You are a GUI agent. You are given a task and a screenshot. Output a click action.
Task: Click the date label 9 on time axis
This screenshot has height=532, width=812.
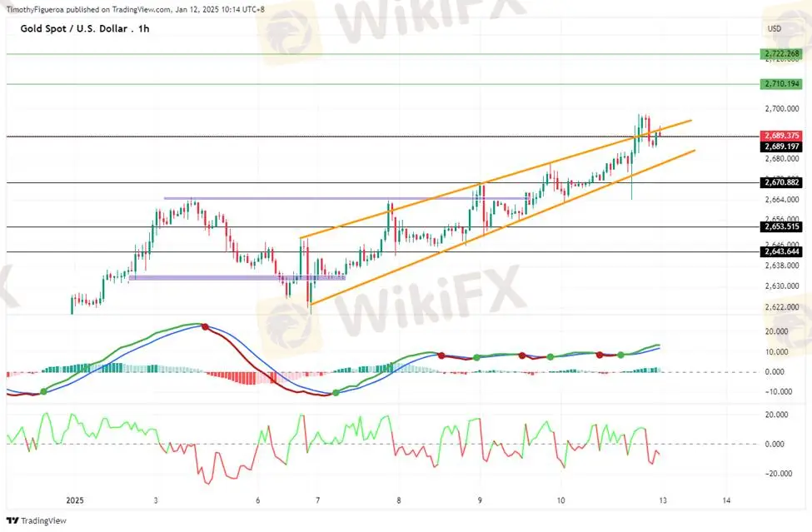pos(480,500)
